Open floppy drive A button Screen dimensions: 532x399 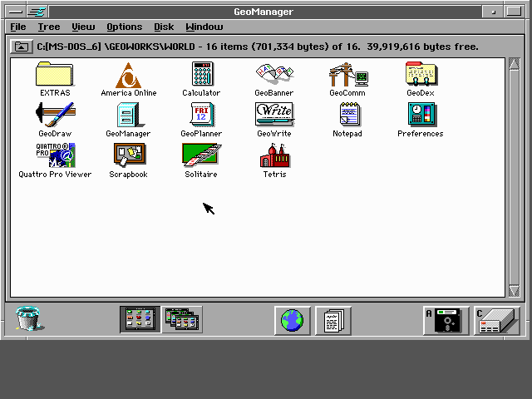click(446, 320)
